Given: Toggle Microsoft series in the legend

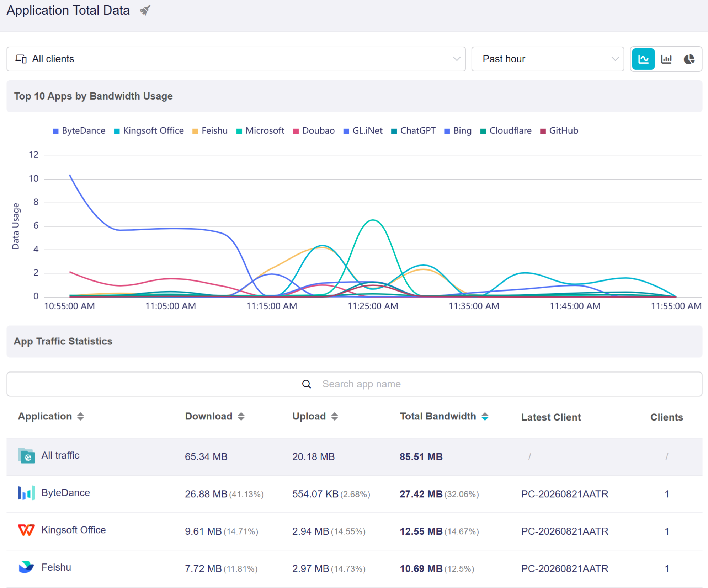Looking at the screenshot, I should click(260, 131).
